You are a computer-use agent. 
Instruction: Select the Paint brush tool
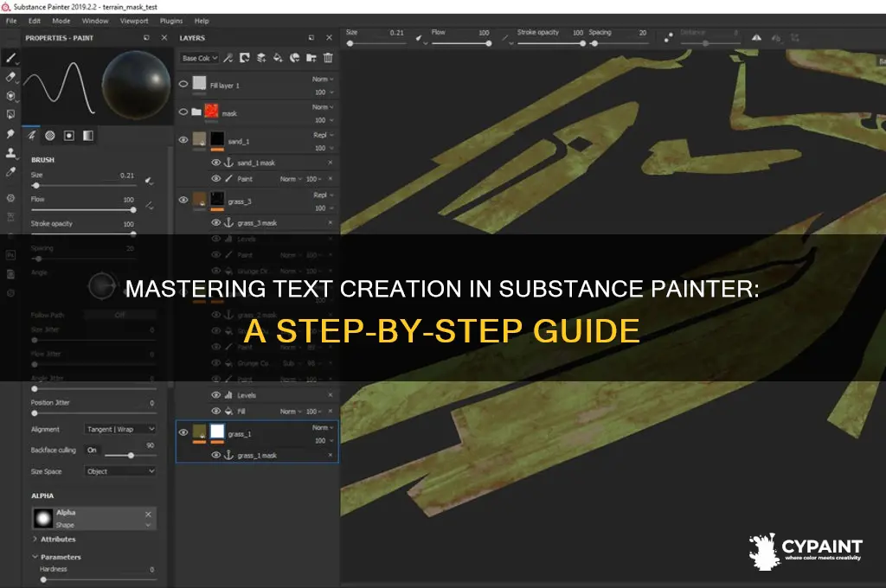pyautogui.click(x=10, y=58)
